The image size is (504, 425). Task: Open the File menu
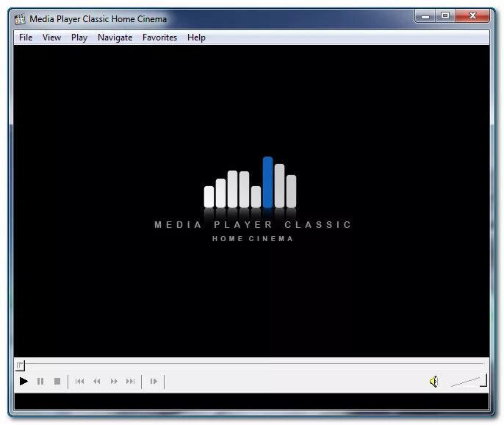[x=26, y=37]
